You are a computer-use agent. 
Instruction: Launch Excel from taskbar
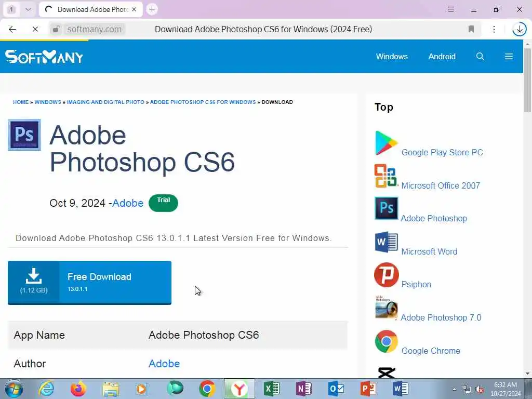coord(271,389)
